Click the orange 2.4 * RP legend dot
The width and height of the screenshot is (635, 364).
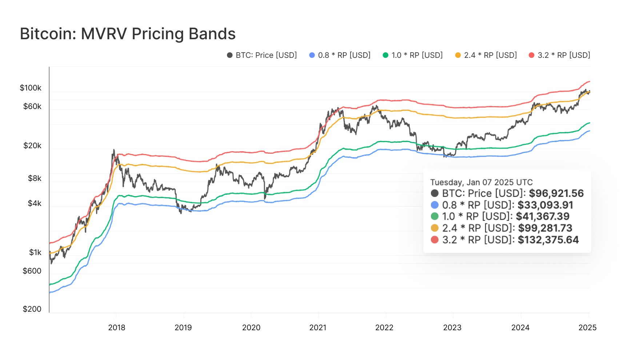click(458, 55)
